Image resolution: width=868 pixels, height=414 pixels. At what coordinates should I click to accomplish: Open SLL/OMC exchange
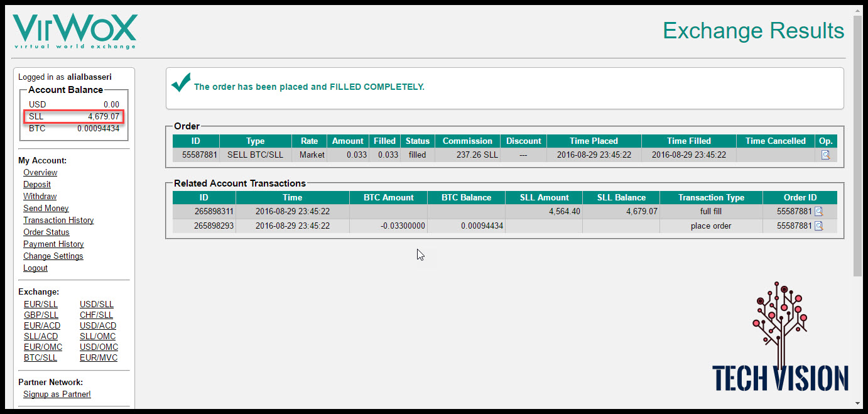click(98, 336)
